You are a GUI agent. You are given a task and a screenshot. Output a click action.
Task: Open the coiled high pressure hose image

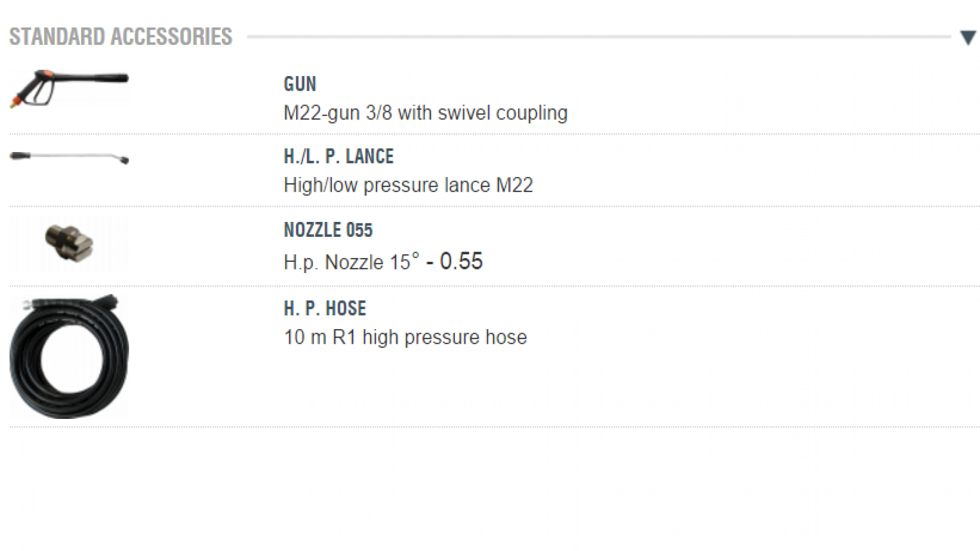69,357
